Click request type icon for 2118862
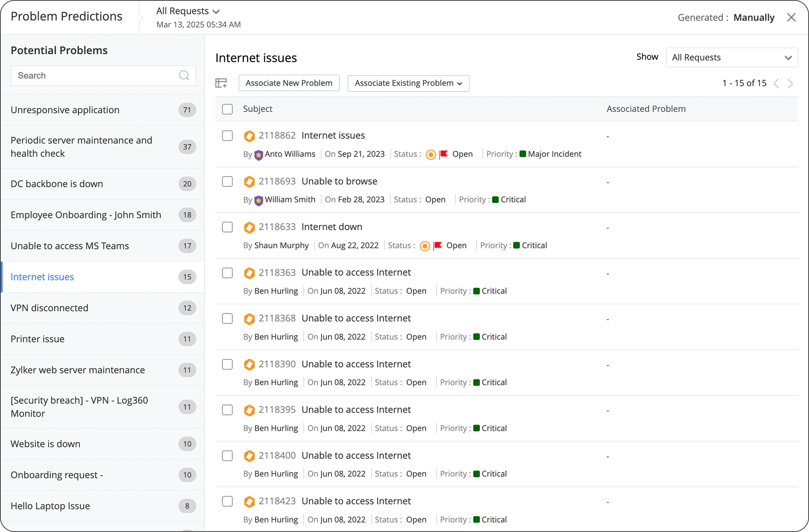This screenshot has width=809, height=532. (x=249, y=136)
